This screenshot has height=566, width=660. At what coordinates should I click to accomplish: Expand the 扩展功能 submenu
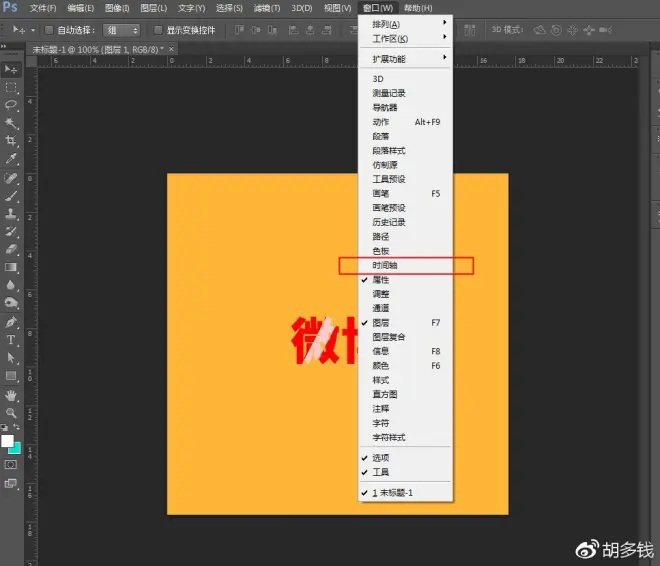coord(406,59)
